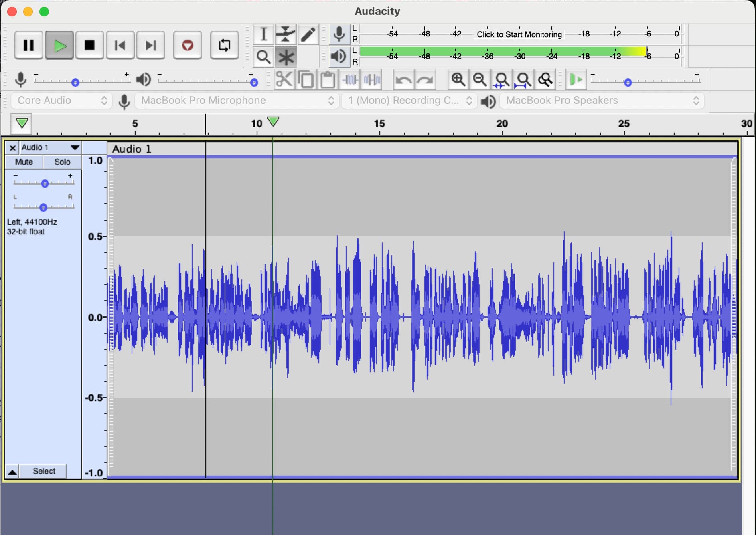Image resolution: width=756 pixels, height=535 pixels.
Task: Click the timeline ruler at 15 seconds
Action: coord(379,123)
